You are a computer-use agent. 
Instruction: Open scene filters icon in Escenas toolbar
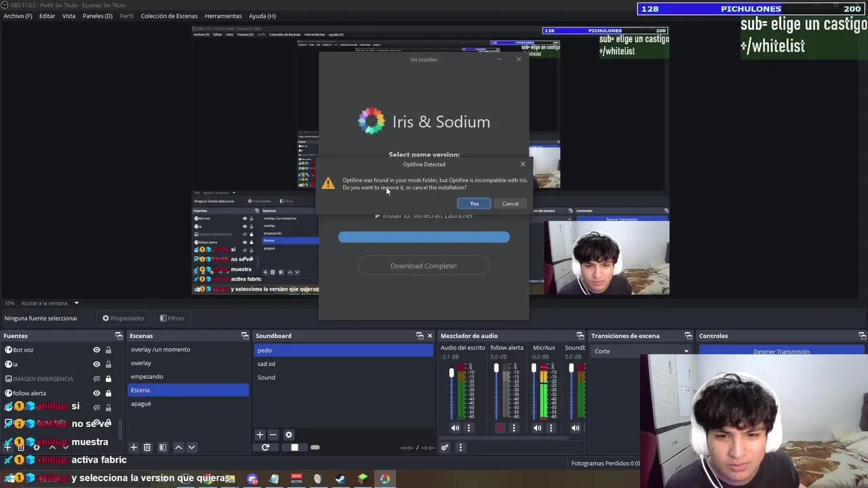pos(163,447)
